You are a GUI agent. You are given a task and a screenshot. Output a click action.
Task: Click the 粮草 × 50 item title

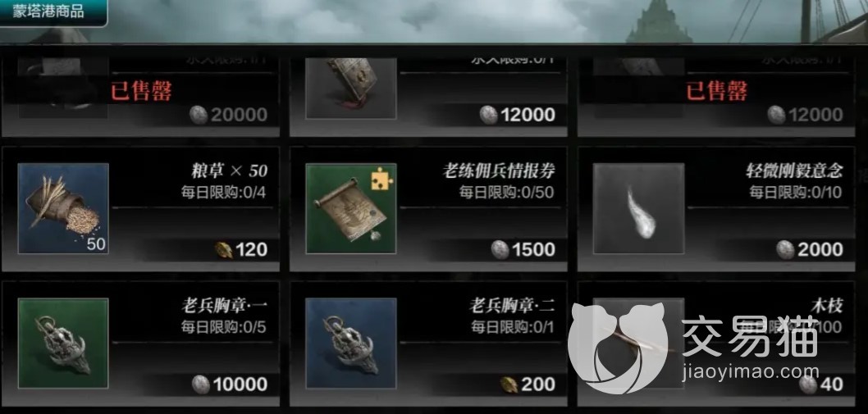[x=229, y=171]
